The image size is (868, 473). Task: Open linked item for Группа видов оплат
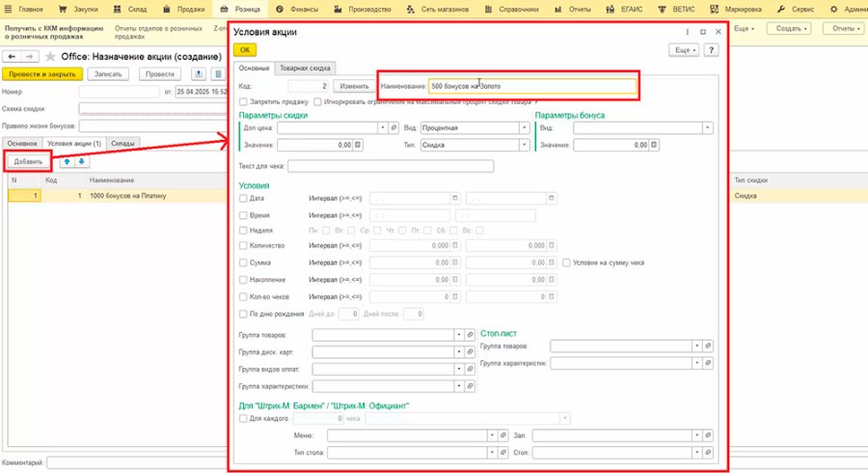click(470, 369)
